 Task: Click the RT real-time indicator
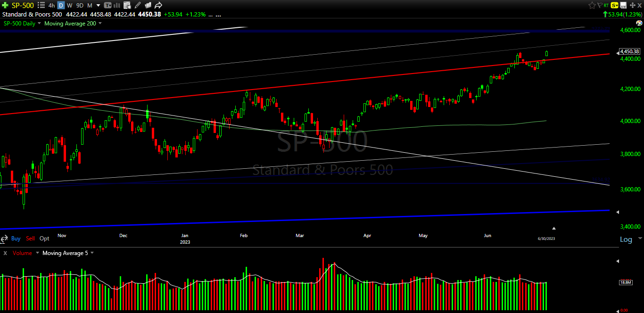tap(606, 5)
